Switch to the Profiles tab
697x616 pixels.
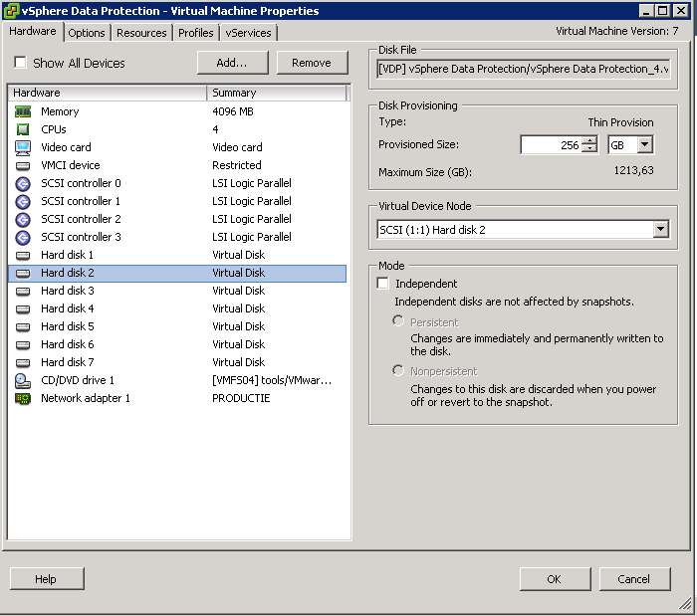tap(195, 33)
